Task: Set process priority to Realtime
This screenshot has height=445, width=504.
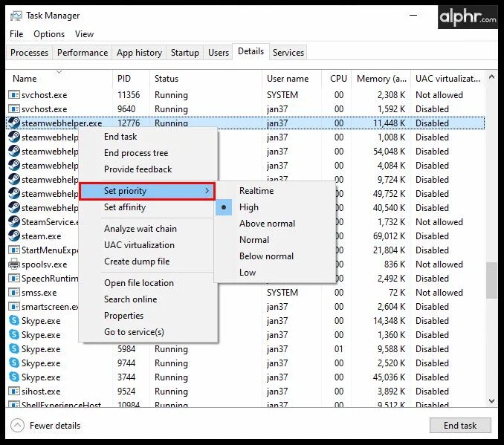Action: 256,191
